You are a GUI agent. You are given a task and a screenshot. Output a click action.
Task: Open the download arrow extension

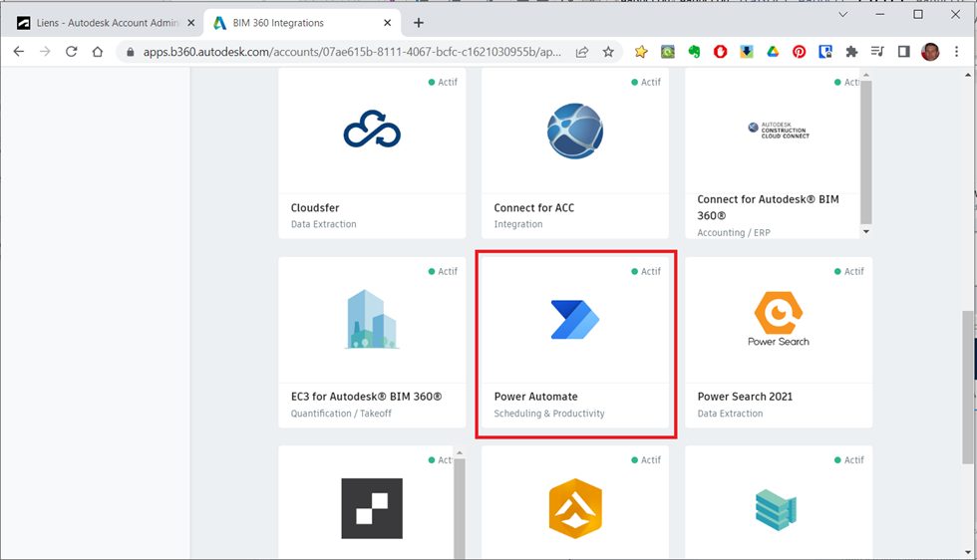(747, 53)
